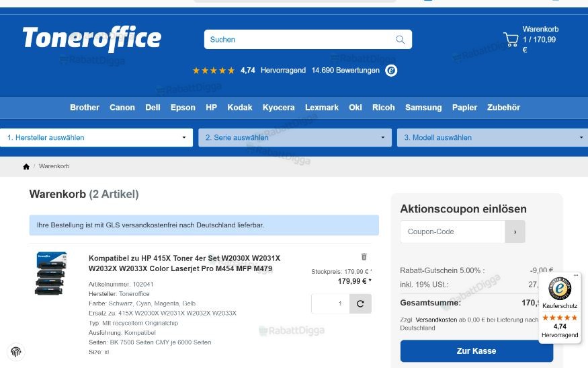Click the Warenkorb breadcrumb link
Image resolution: width=588 pixels, height=368 pixels.
pos(54,166)
